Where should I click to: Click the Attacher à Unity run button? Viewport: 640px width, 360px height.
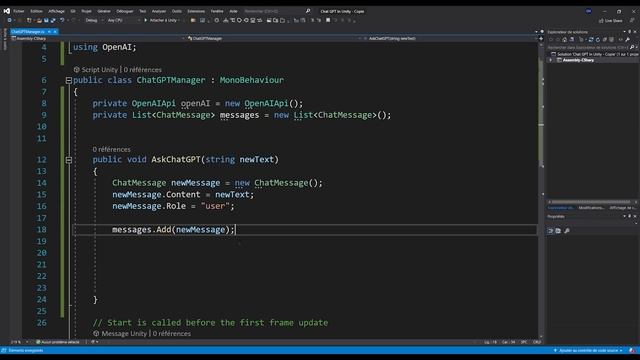162,20
